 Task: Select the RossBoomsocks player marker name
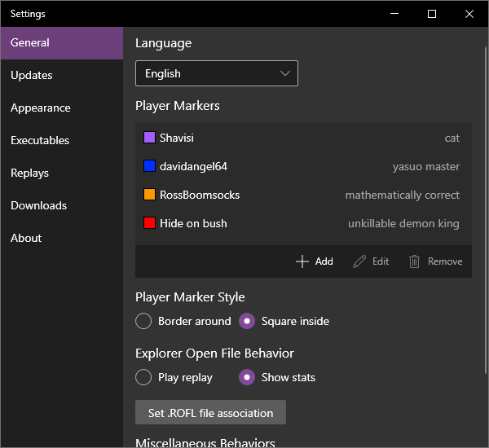(200, 195)
